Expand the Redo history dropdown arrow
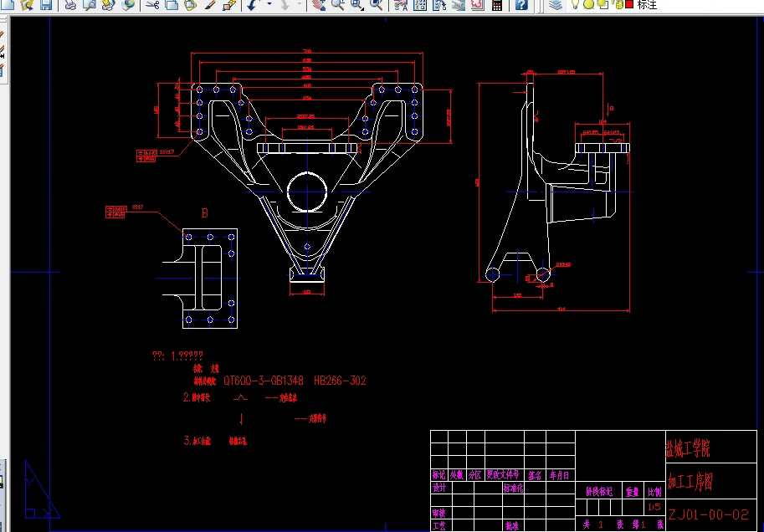Image resolution: width=764 pixels, height=532 pixels. [300, 5]
